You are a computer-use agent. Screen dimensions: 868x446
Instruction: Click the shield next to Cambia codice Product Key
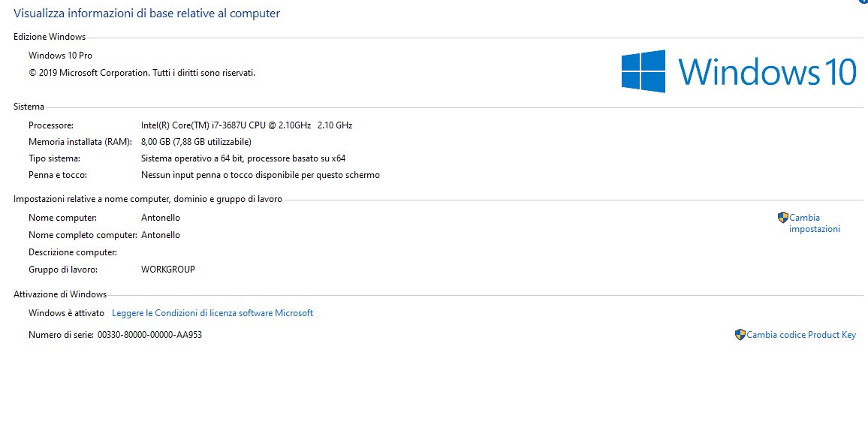click(740, 334)
